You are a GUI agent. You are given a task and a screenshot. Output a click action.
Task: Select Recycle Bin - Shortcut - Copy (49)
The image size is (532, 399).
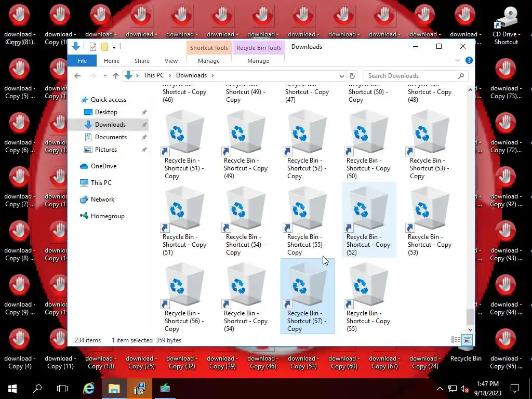246,144
